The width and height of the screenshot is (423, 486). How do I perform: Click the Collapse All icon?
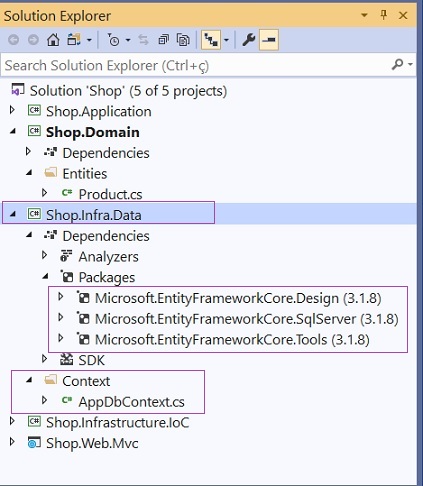coord(163,40)
